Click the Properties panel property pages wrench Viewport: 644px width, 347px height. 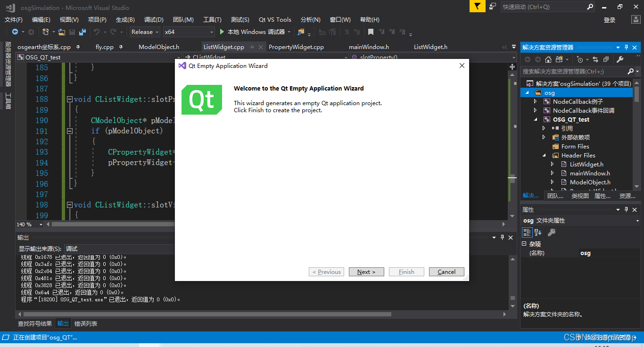pos(551,232)
